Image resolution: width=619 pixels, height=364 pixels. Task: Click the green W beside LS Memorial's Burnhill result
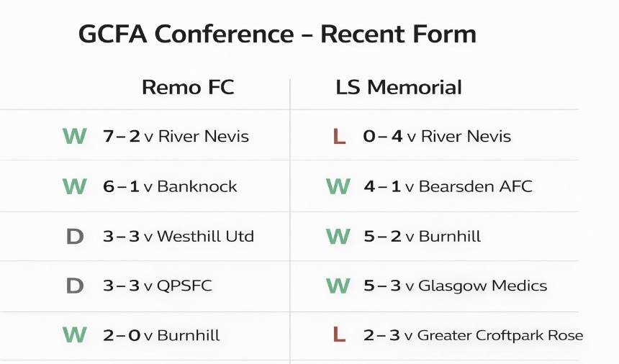[338, 236]
